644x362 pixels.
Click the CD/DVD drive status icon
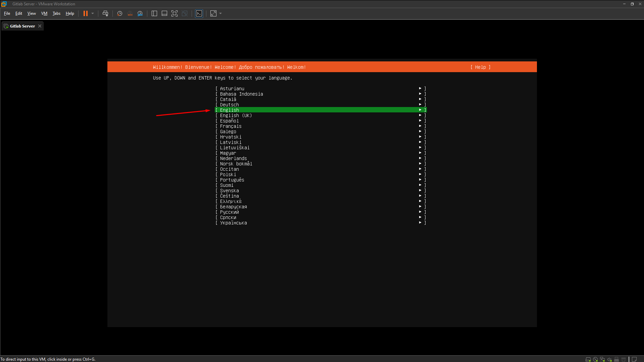[x=595, y=359]
